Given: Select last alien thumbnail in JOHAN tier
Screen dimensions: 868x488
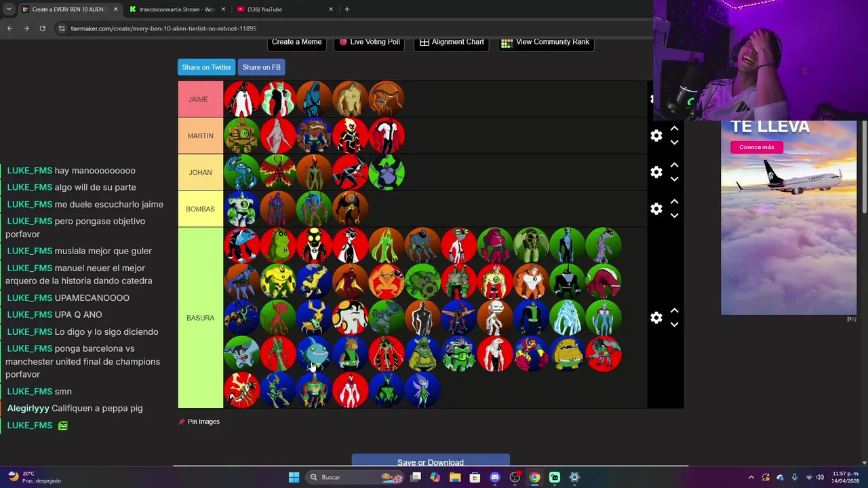Looking at the screenshot, I should tap(387, 172).
